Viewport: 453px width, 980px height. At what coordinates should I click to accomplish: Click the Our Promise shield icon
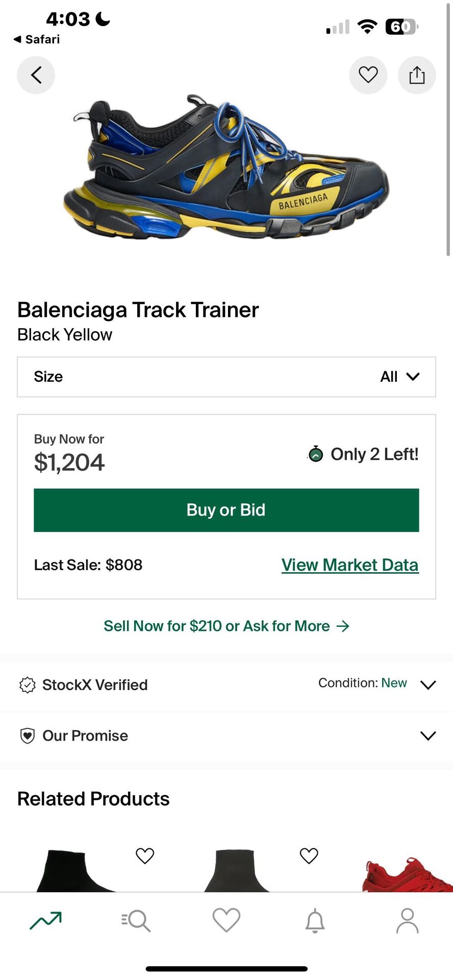[27, 736]
